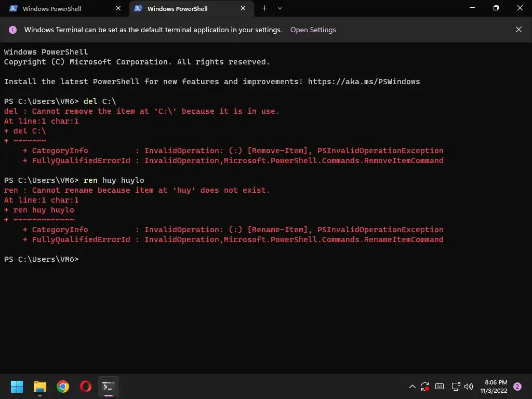The width and height of the screenshot is (532, 399).
Task: Click the error 'Cannot rename because item'
Action: [92, 190]
